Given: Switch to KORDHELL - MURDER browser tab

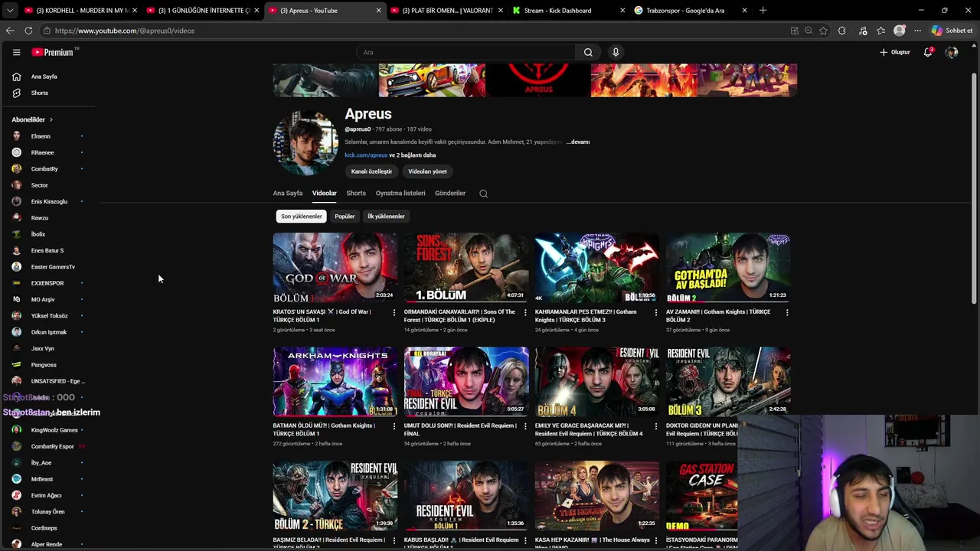Looking at the screenshot, I should (x=78, y=11).
